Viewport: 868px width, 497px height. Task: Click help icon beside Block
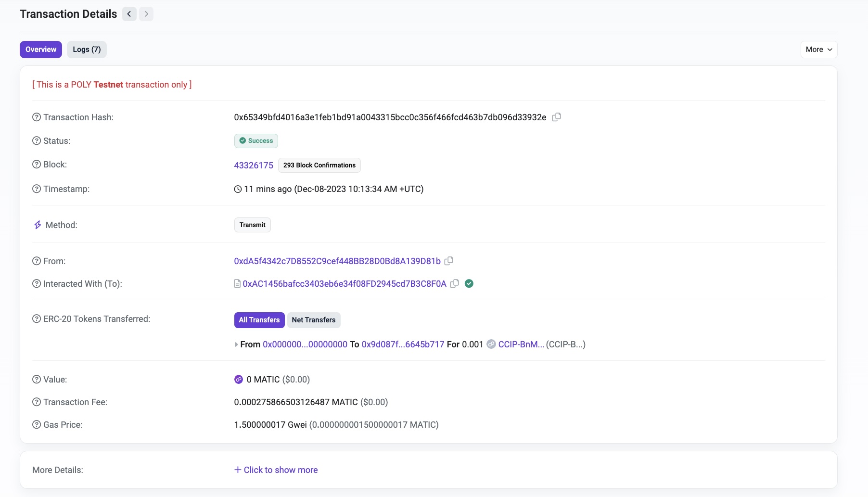pos(37,164)
